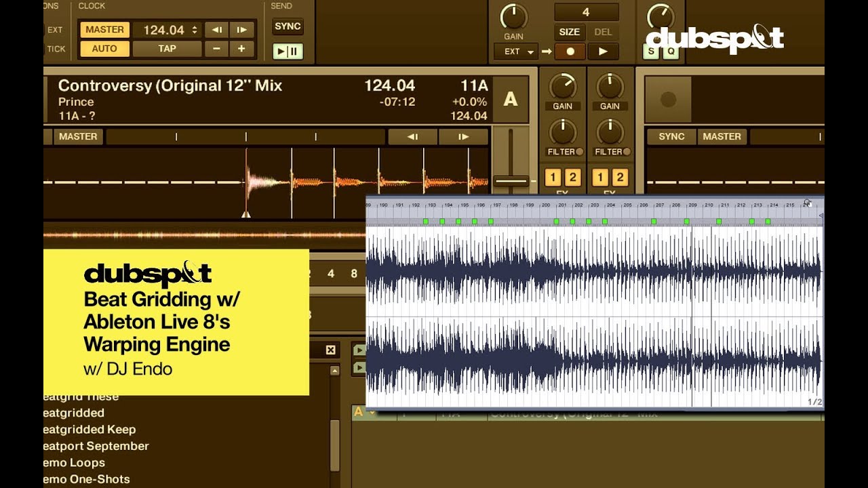The width and height of the screenshot is (868, 488).
Task: Select Deck A loop size 8
Action: point(354,274)
